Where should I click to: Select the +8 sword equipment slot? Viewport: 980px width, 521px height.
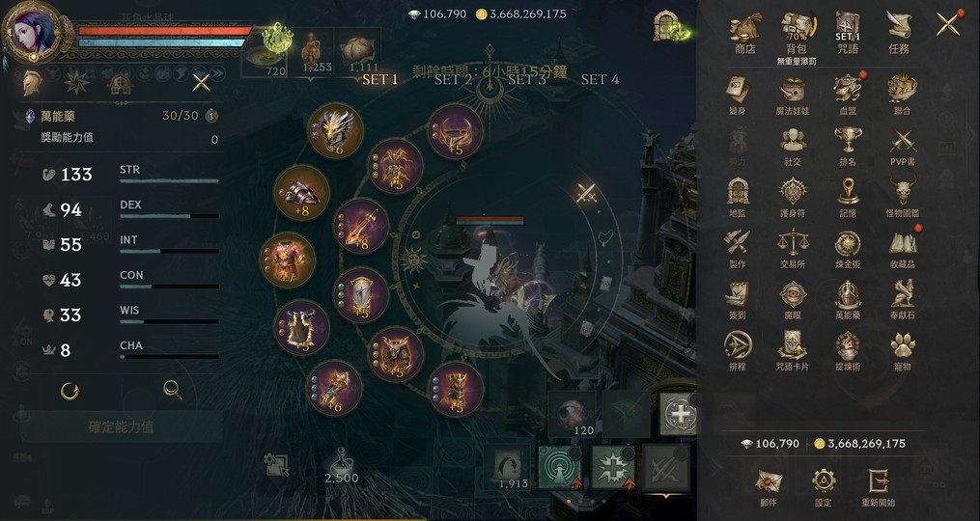(x=361, y=226)
